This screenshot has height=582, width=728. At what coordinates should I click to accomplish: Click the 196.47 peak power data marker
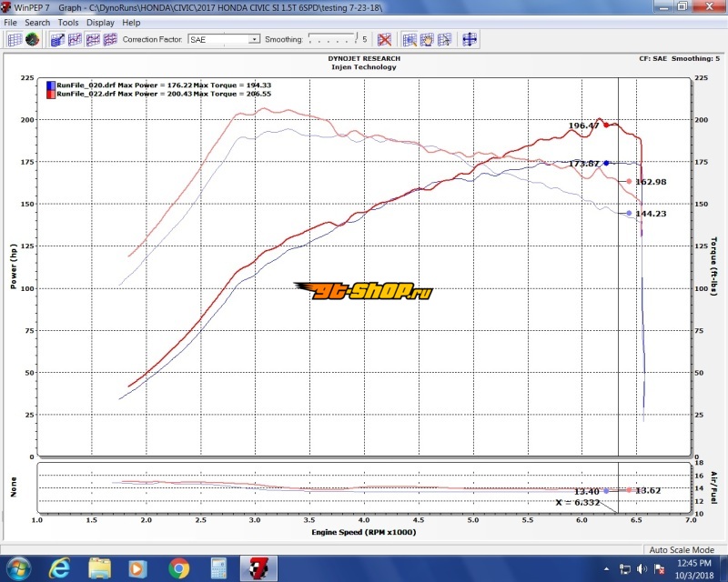coord(606,125)
